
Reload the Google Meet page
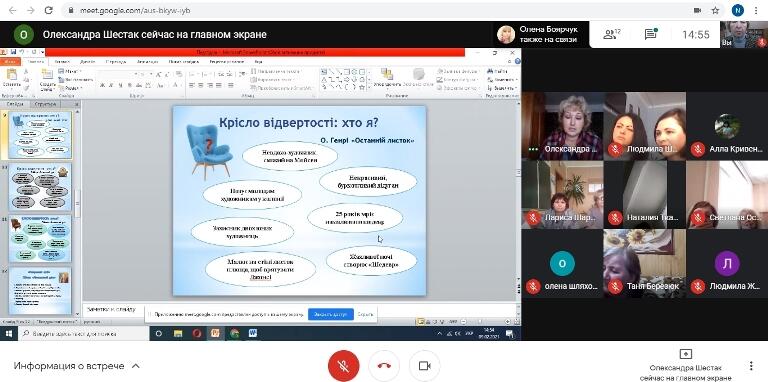(x=48, y=10)
